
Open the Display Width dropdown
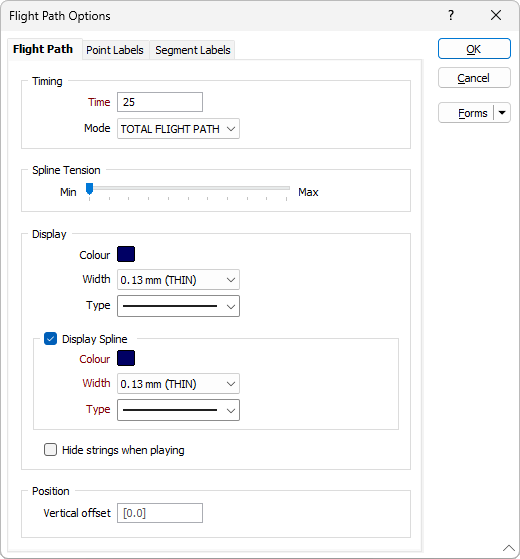pyautogui.click(x=178, y=280)
